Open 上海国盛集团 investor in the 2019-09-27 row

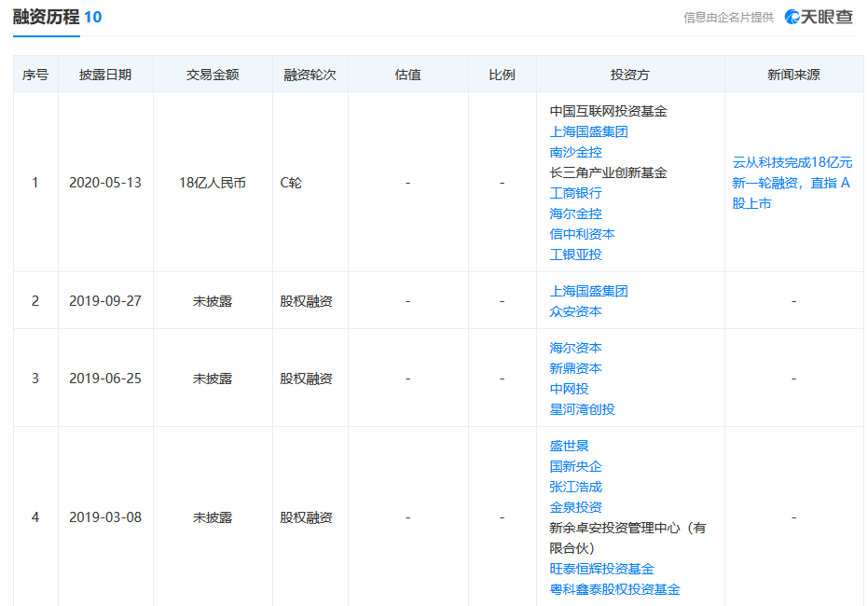588,291
